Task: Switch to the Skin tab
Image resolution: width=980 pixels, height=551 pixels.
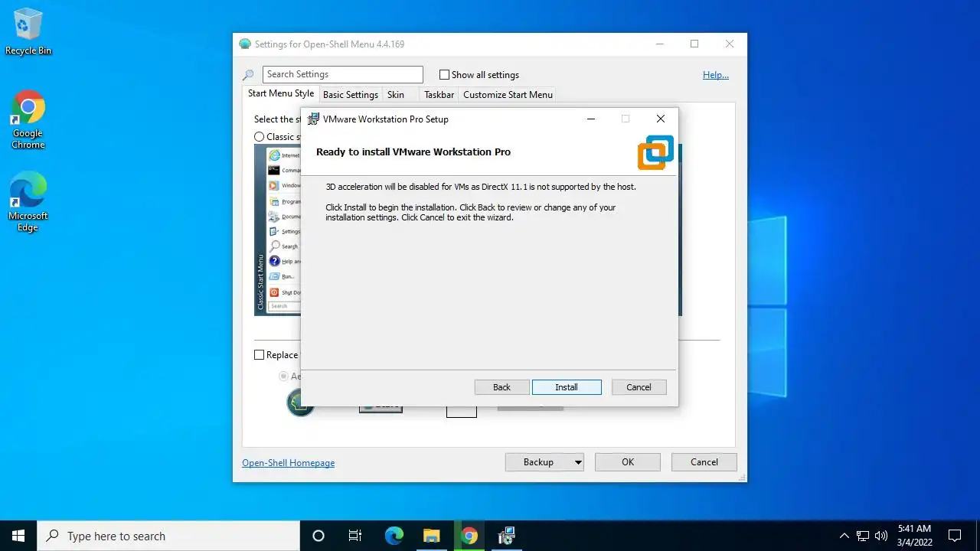Action: [396, 95]
